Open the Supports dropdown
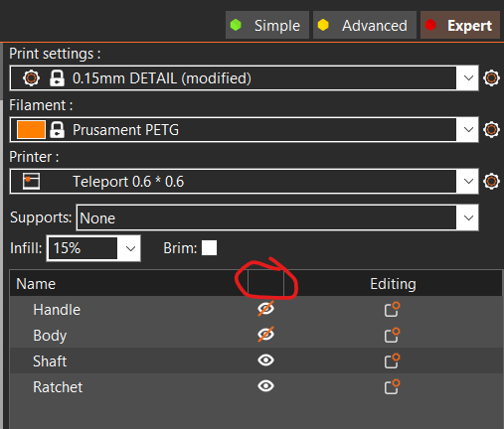The image size is (504, 429). 277,217
